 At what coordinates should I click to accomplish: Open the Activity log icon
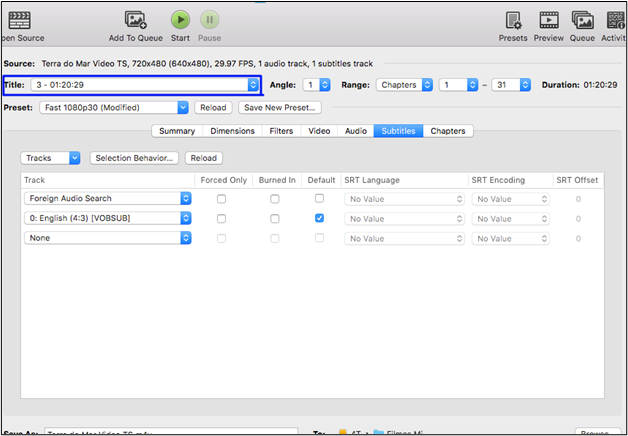click(x=616, y=20)
